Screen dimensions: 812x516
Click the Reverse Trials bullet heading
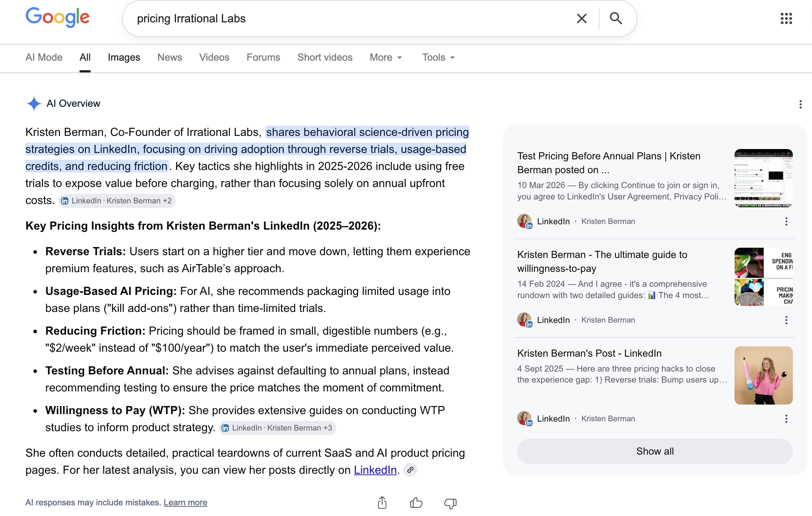click(x=86, y=251)
